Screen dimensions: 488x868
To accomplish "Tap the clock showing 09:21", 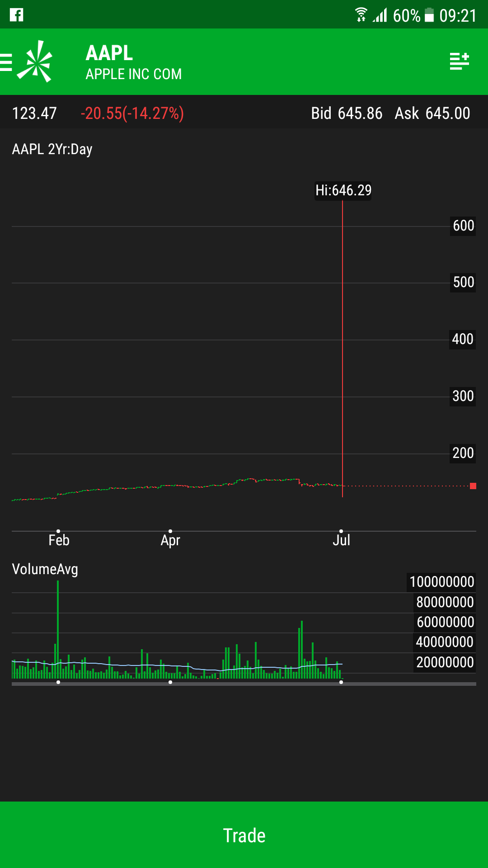I will point(458,16).
